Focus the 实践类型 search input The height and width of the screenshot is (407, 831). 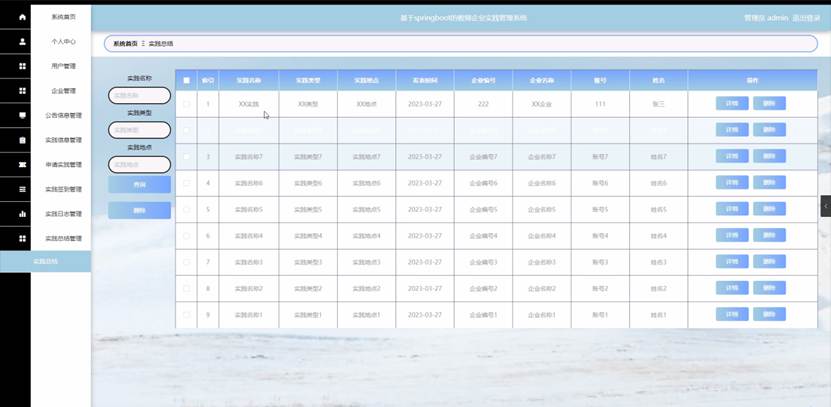pyautogui.click(x=139, y=130)
